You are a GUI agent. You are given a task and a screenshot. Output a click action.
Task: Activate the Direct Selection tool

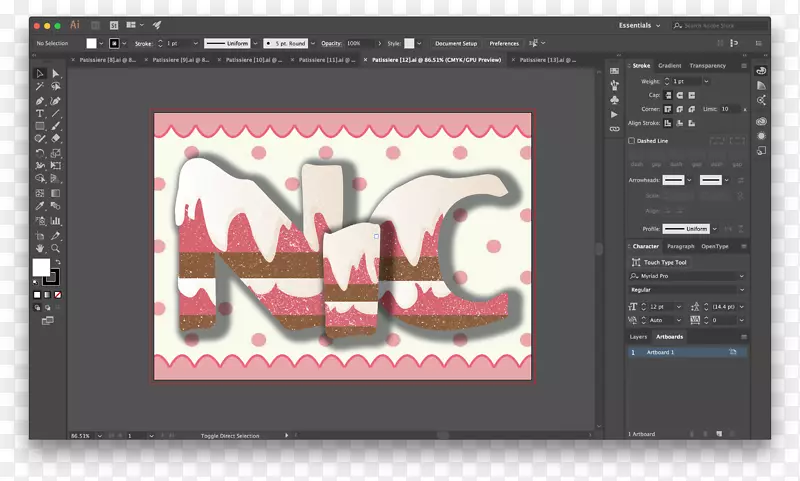tap(56, 74)
